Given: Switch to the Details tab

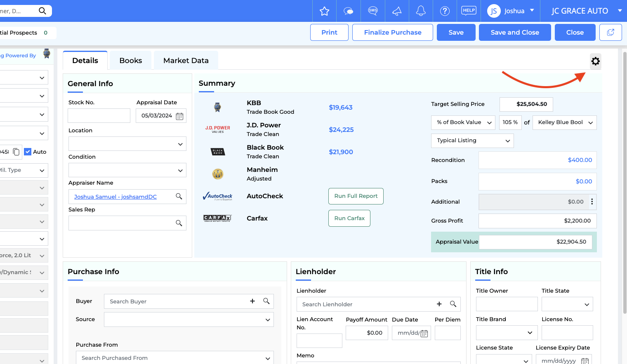Looking at the screenshot, I should (85, 61).
